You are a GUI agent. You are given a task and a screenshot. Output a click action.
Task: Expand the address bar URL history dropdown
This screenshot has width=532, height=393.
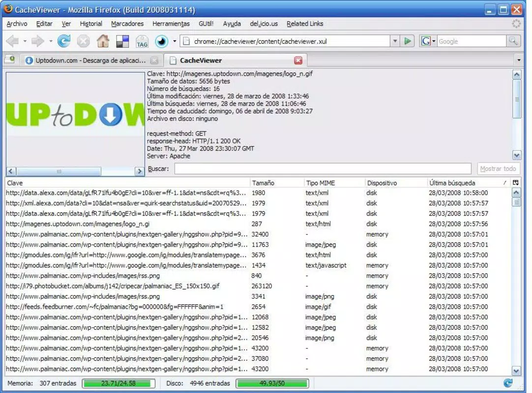(395, 41)
